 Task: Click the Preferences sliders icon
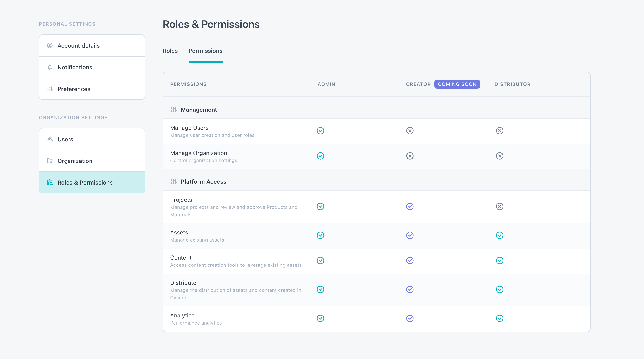50,89
